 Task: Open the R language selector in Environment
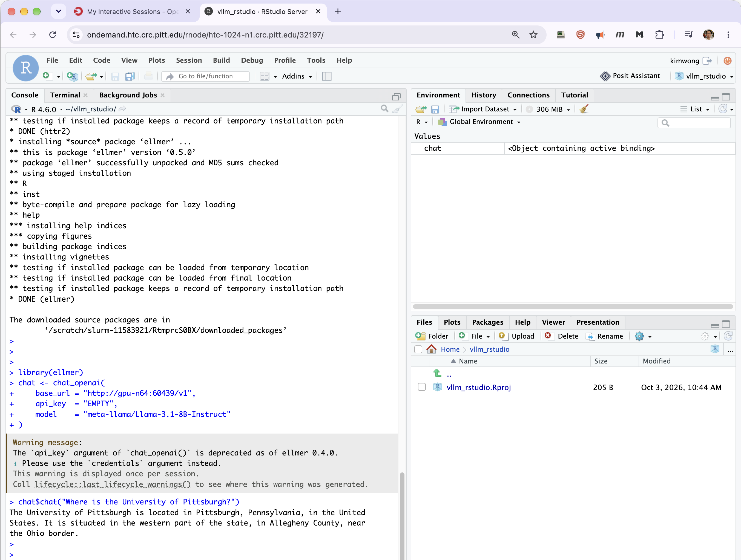click(422, 122)
